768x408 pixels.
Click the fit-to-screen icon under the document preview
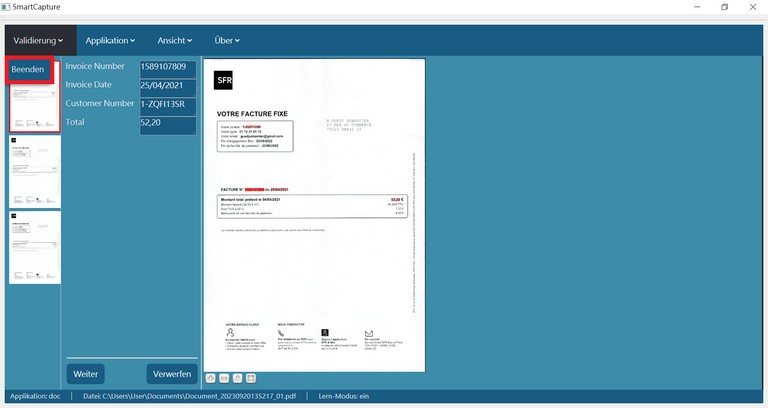click(251, 378)
